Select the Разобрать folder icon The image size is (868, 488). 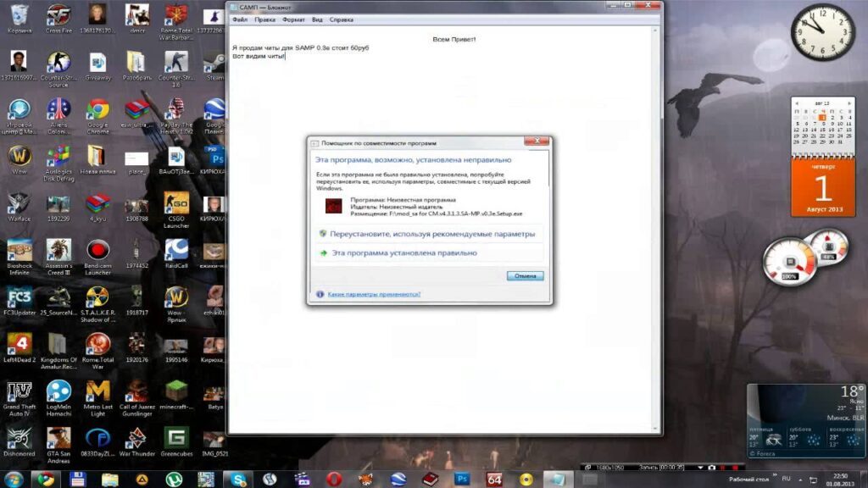136,66
